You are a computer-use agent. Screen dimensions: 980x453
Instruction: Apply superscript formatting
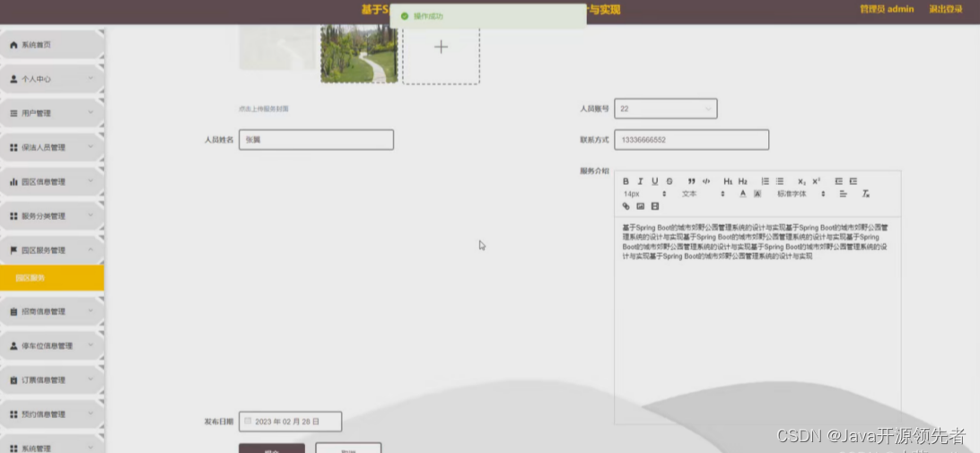click(817, 181)
